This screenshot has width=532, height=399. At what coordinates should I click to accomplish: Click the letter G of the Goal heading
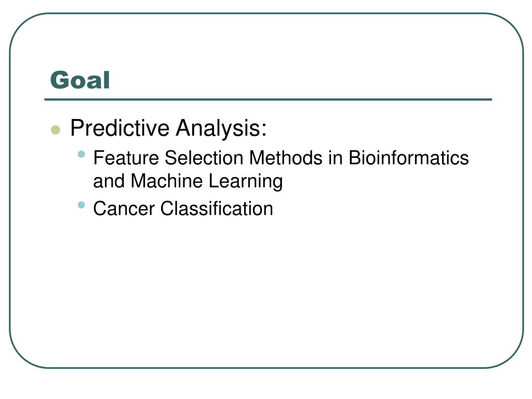tap(58, 80)
